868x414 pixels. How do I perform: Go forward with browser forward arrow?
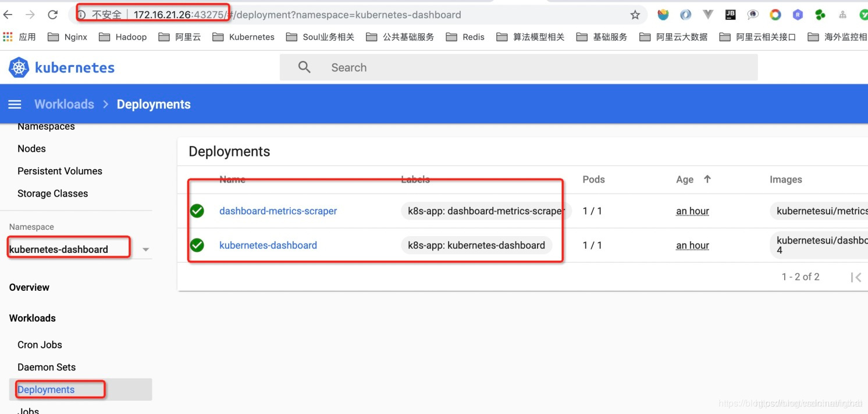coord(30,15)
